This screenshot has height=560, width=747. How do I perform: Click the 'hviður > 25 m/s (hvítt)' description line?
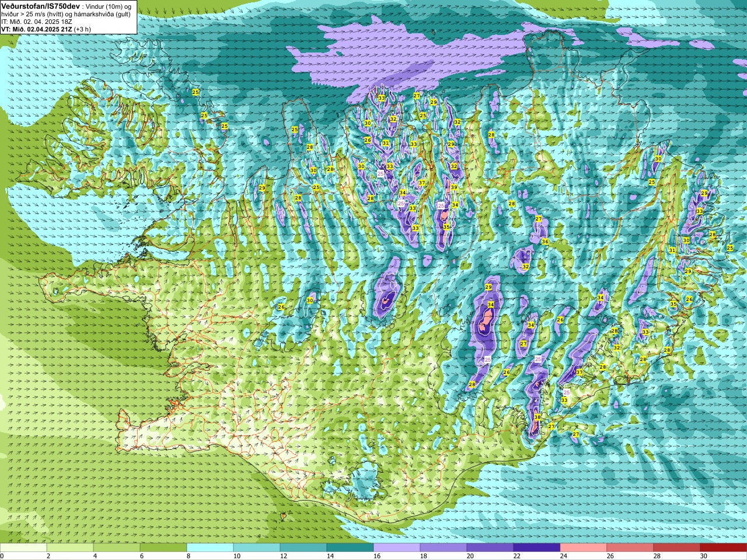(x=66, y=14)
